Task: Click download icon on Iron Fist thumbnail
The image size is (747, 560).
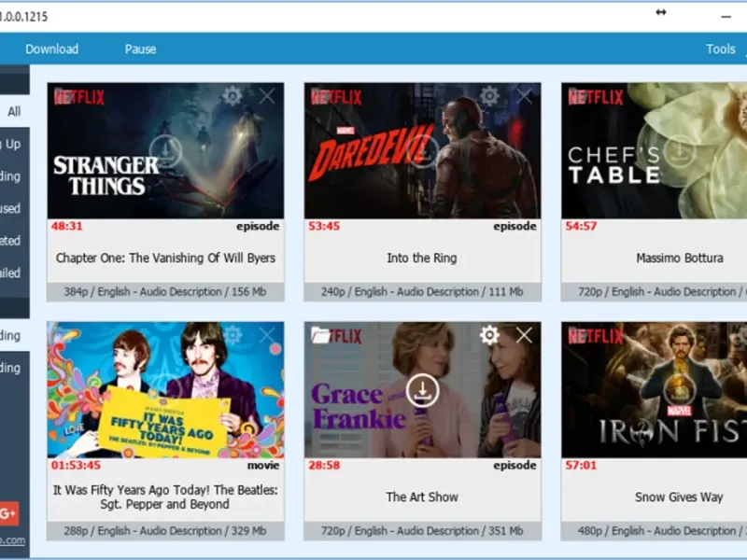Action: [x=680, y=390]
